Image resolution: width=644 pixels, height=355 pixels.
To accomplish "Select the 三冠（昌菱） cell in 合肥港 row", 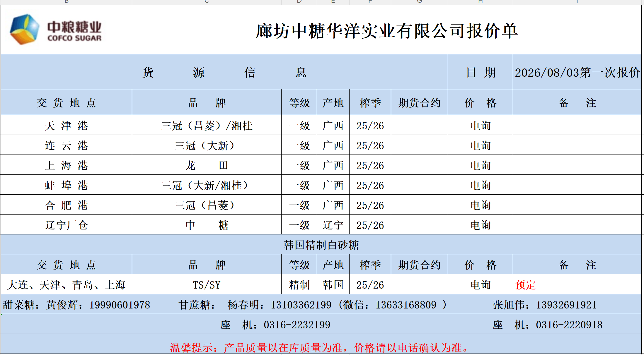I will [207, 205].
